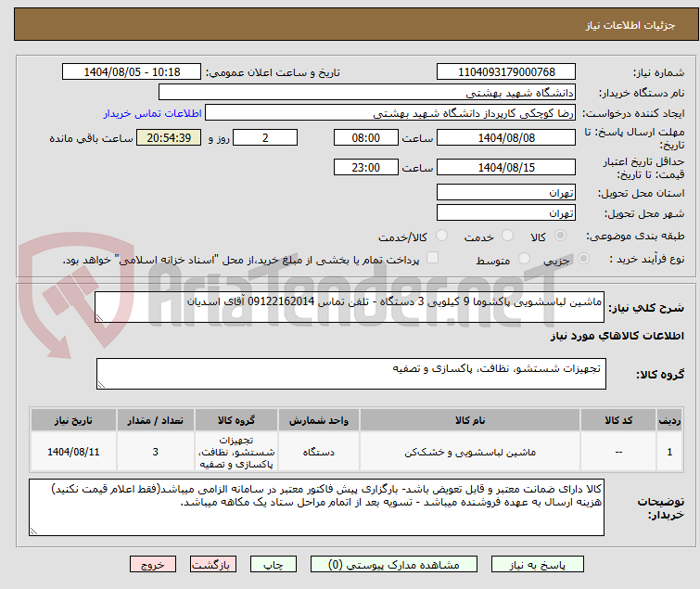Click the نام کالا column header
The height and width of the screenshot is (589, 700).
tap(470, 420)
